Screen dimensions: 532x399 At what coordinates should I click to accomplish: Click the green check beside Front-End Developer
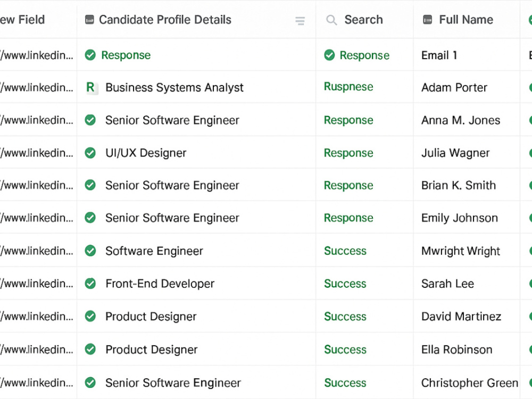[x=90, y=284]
